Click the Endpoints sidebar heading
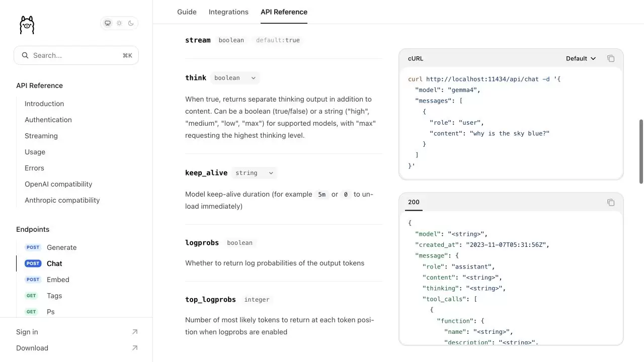The image size is (644, 362). [x=33, y=229]
